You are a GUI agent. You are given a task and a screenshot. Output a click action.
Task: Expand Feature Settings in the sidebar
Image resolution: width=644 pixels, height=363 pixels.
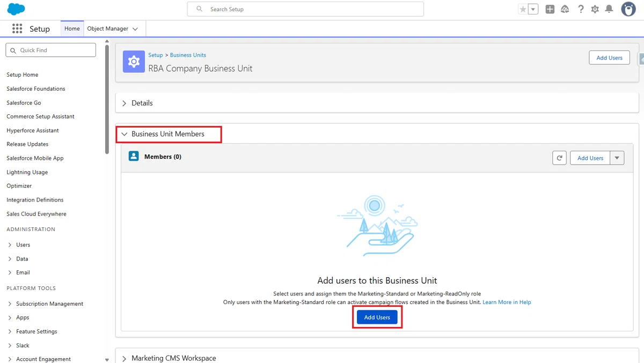pyautogui.click(x=10, y=332)
